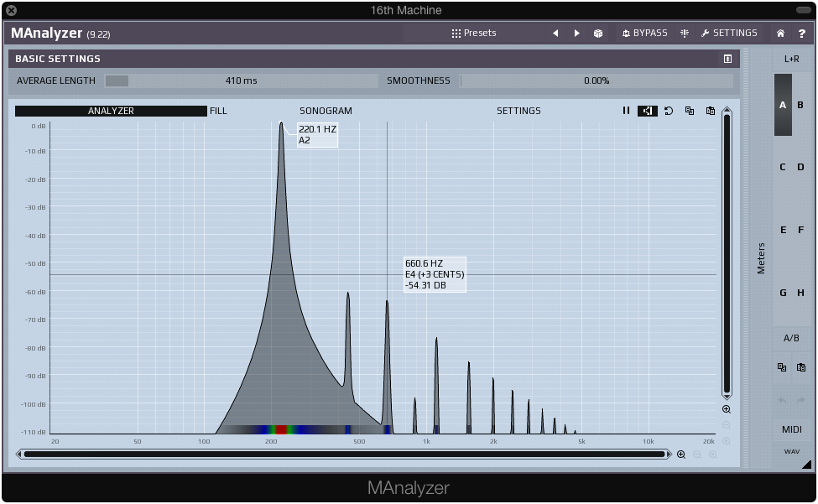This screenshot has height=504, width=818.
Task: Select preset slot G
Action: click(783, 293)
